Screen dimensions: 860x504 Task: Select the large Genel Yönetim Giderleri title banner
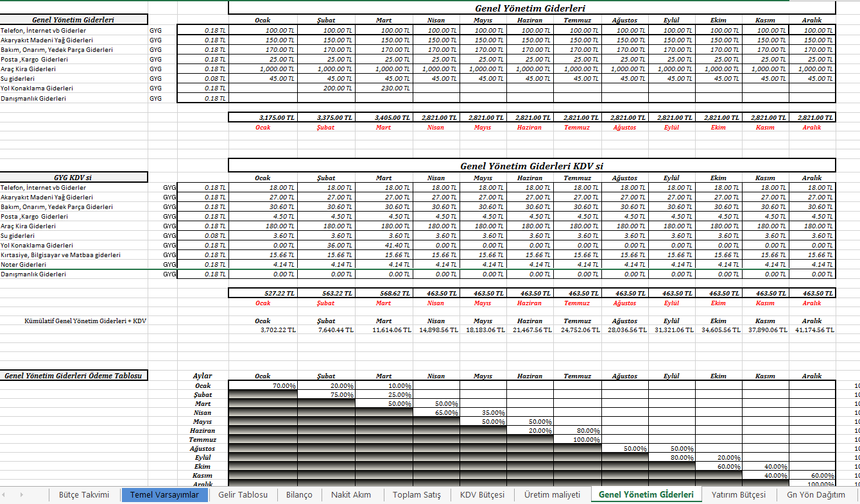(x=532, y=8)
